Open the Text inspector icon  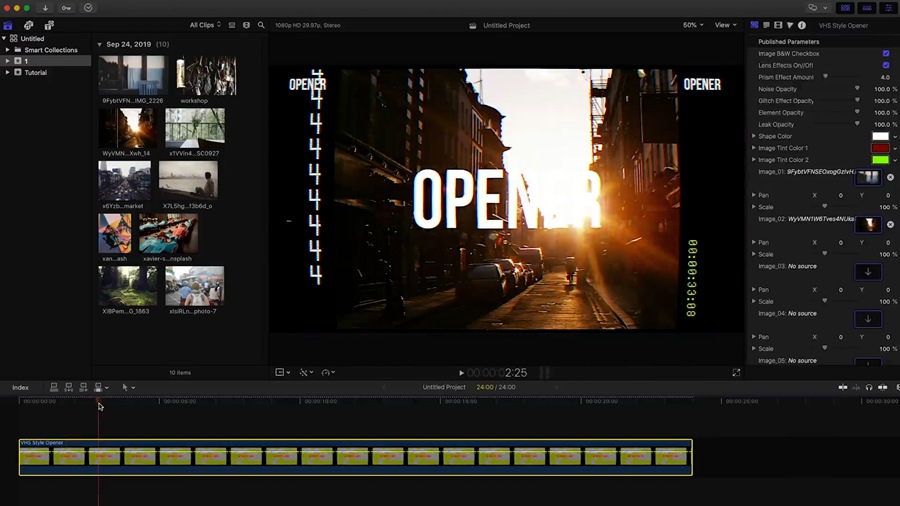(766, 25)
